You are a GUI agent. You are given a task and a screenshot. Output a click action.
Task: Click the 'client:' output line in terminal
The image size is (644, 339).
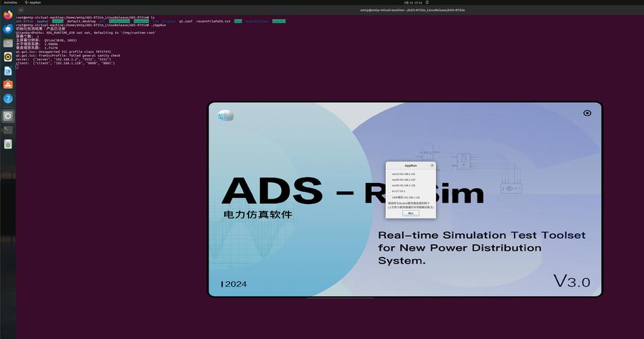[65, 63]
